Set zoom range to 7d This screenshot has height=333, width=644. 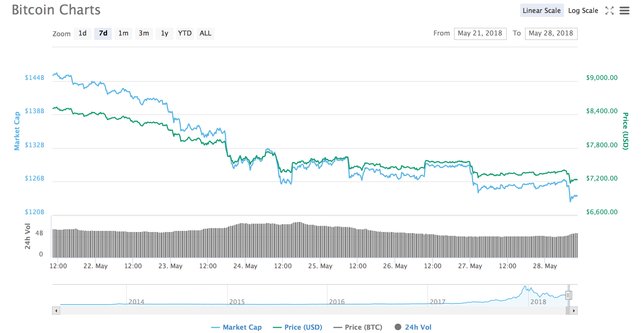tap(103, 33)
